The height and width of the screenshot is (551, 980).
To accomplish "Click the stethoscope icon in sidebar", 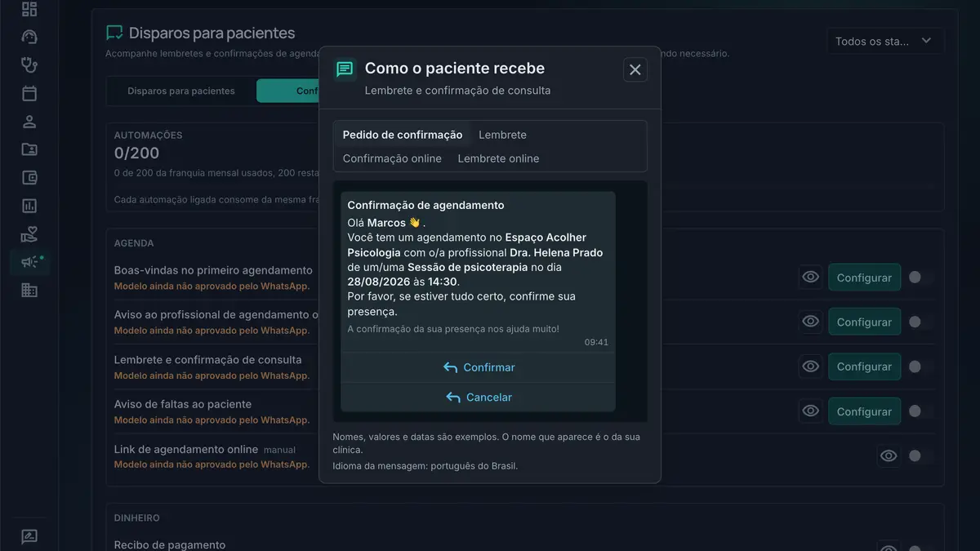I will point(29,65).
